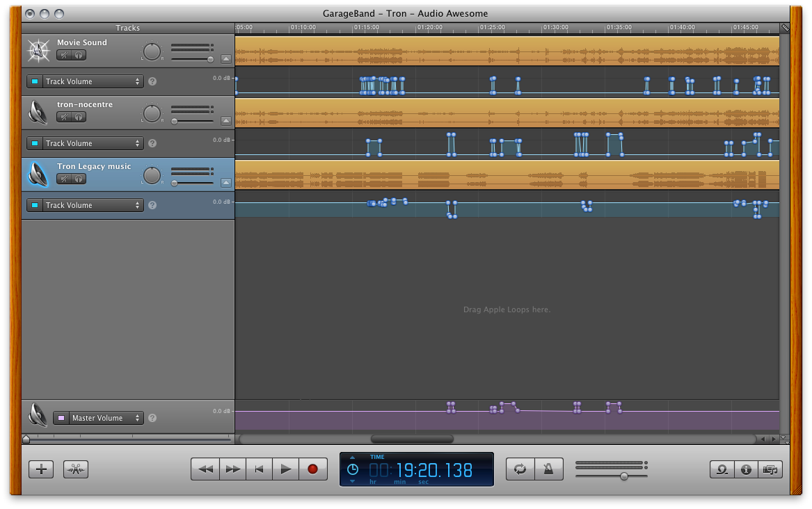
Task: Click help icon beside Movie Sound Track Volume
Action: click(152, 82)
